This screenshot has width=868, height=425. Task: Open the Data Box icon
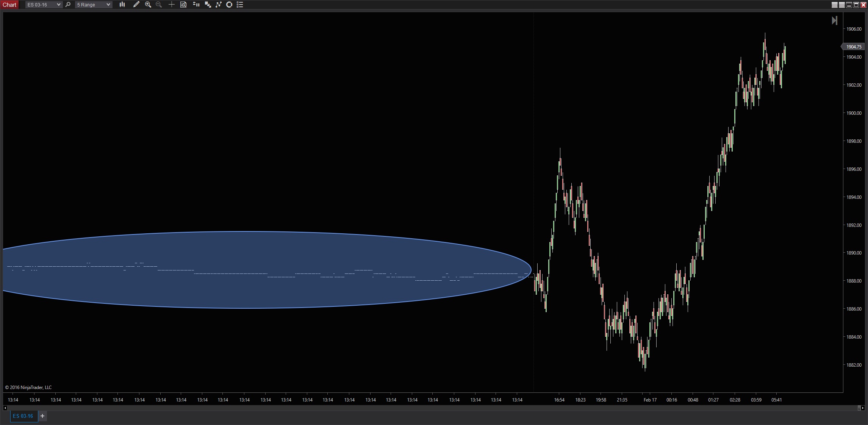pyautogui.click(x=183, y=5)
